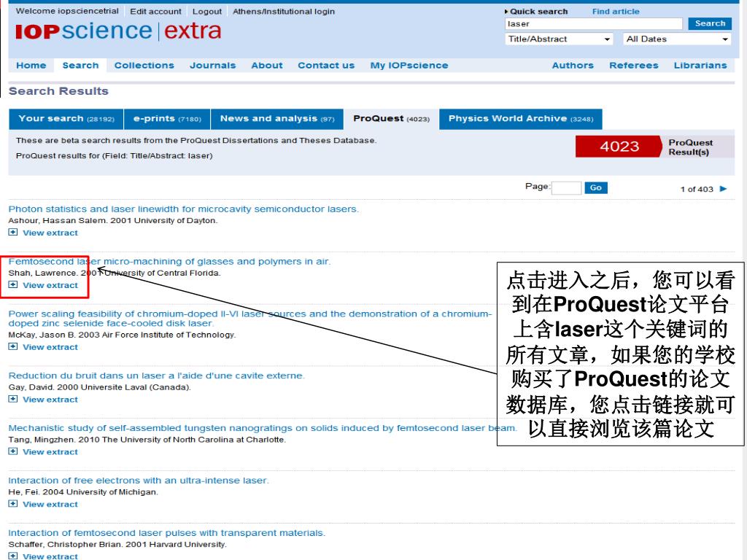The height and width of the screenshot is (560, 747).
Task: Click the Quick search label
Action: click(x=538, y=12)
